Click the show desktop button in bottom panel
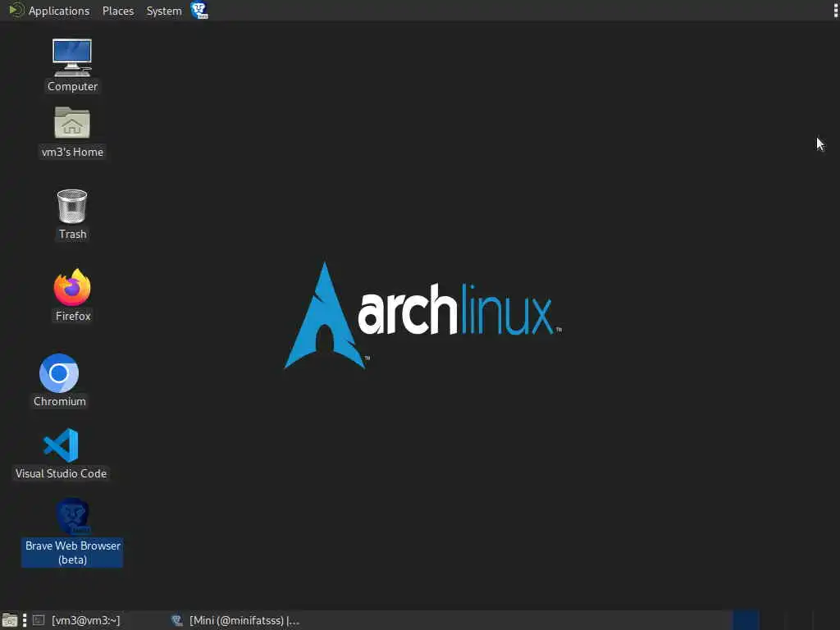Image resolution: width=840 pixels, height=630 pixels. click(x=10, y=620)
